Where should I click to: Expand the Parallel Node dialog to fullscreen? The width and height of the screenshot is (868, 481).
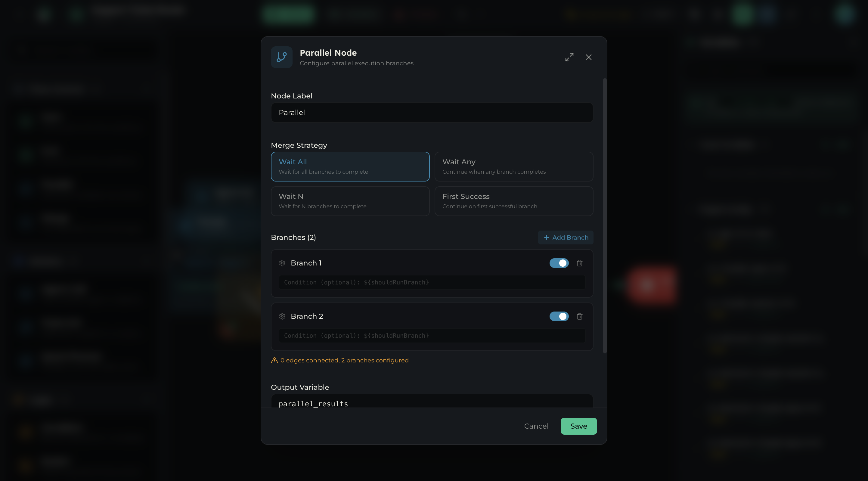[569, 57]
